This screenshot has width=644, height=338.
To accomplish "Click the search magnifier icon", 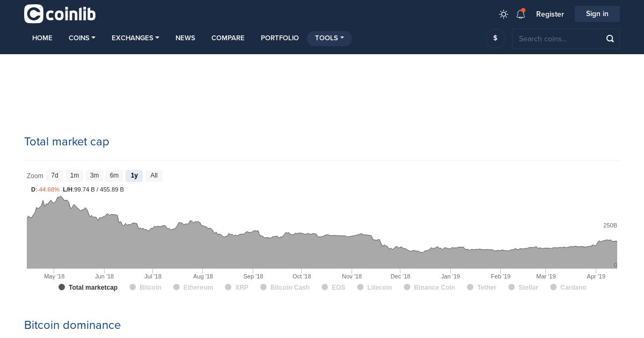I will point(610,39).
